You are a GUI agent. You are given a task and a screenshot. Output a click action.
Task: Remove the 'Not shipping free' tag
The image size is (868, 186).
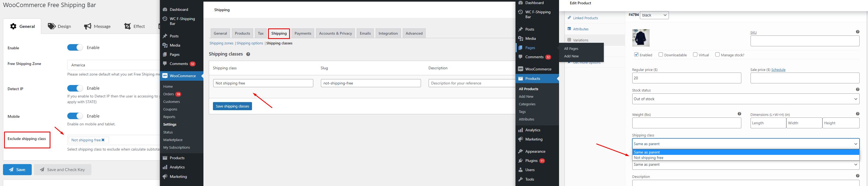click(x=103, y=140)
